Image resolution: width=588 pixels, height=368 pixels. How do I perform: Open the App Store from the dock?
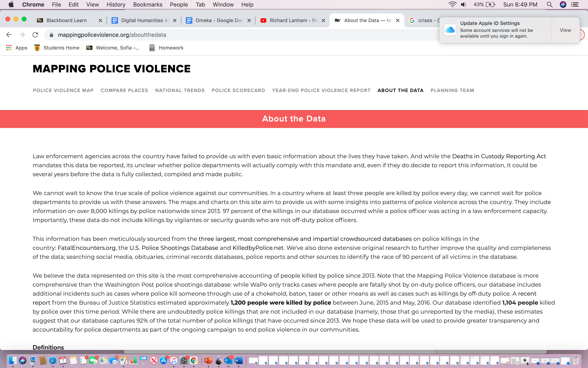pos(164,360)
